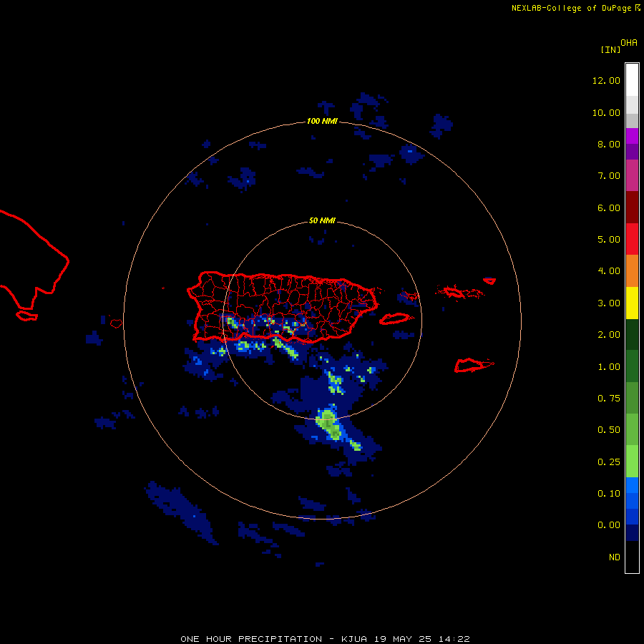Viewport: 644px width, 644px height.
Task: Click the 12.00 inch legend label
Action: click(x=606, y=80)
